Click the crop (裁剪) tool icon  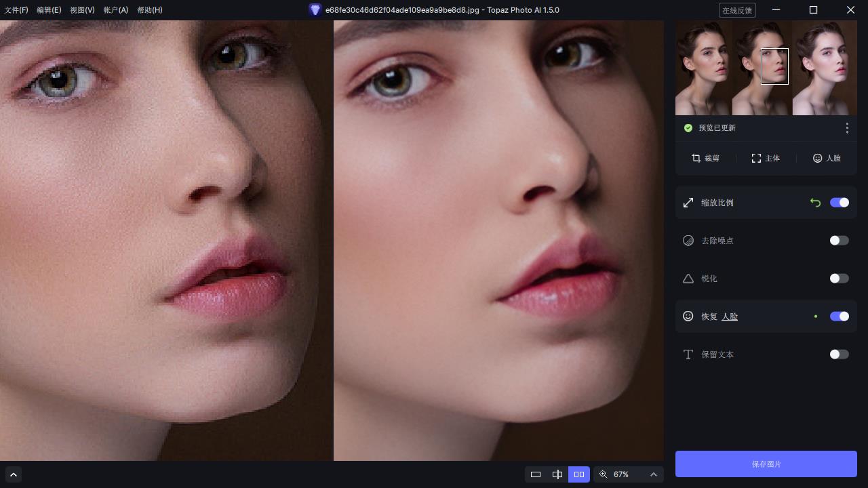[x=696, y=158]
